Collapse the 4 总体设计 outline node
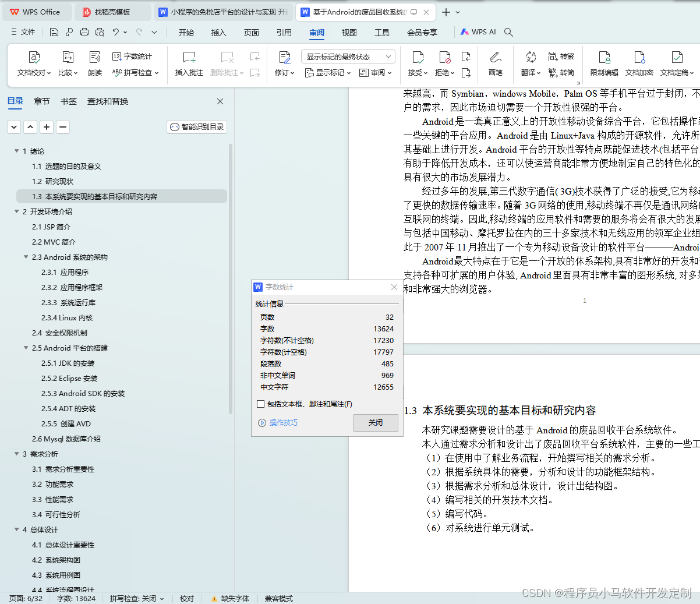This screenshot has height=604, width=700. [x=17, y=529]
